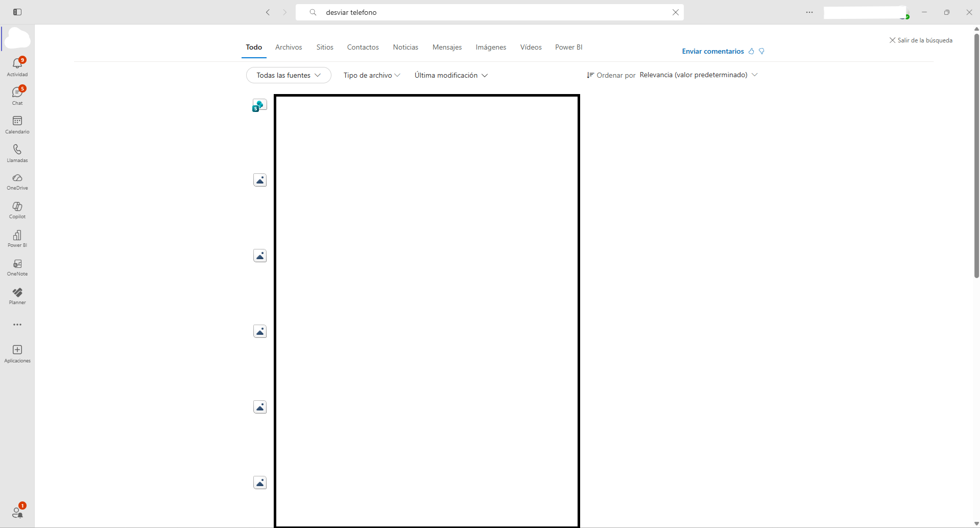The width and height of the screenshot is (980, 528).
Task: Click the scroll down arrow at the bottom right
Action: 976,524
